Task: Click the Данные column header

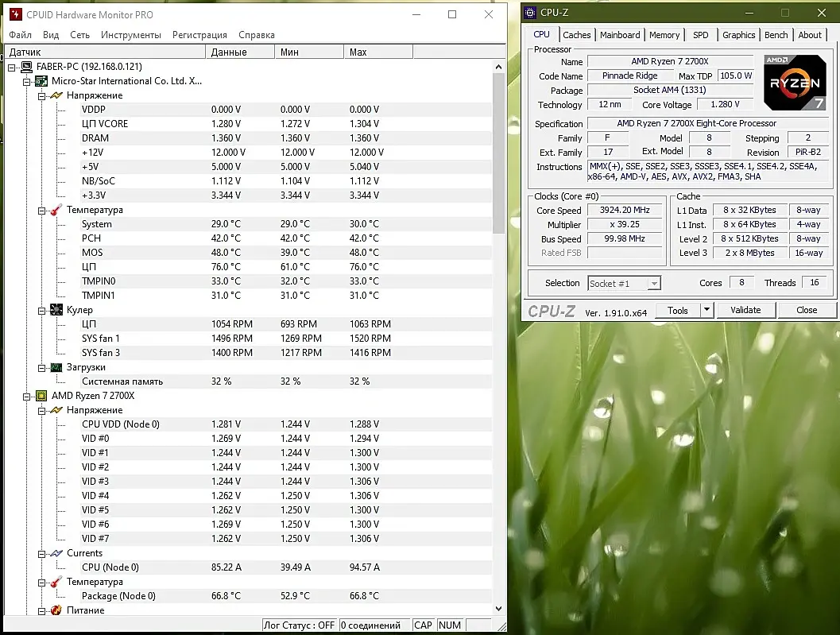Action: [x=240, y=52]
